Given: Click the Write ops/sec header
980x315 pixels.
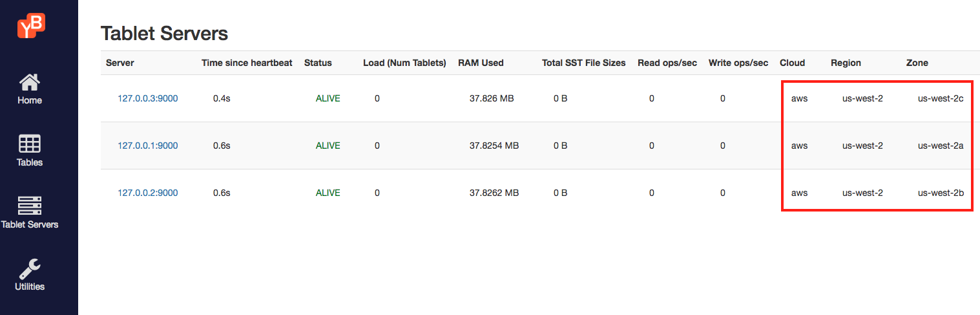Looking at the screenshot, I should coord(738,63).
